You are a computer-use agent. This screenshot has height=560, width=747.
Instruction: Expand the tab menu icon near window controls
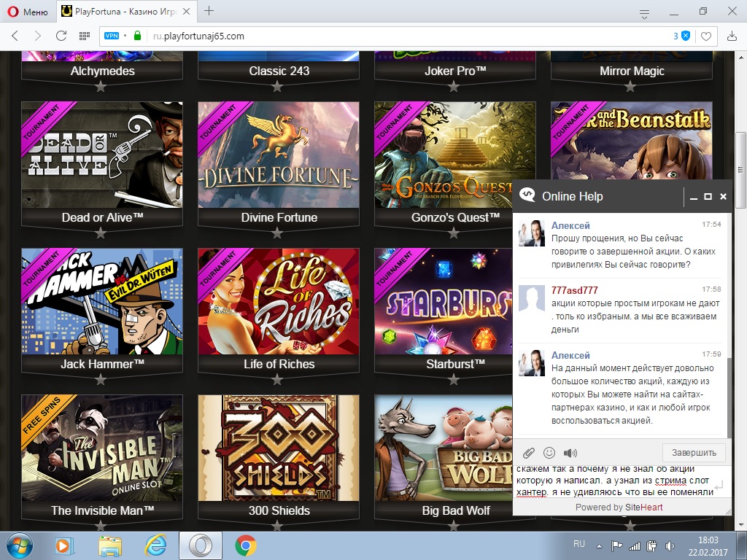coord(644,12)
